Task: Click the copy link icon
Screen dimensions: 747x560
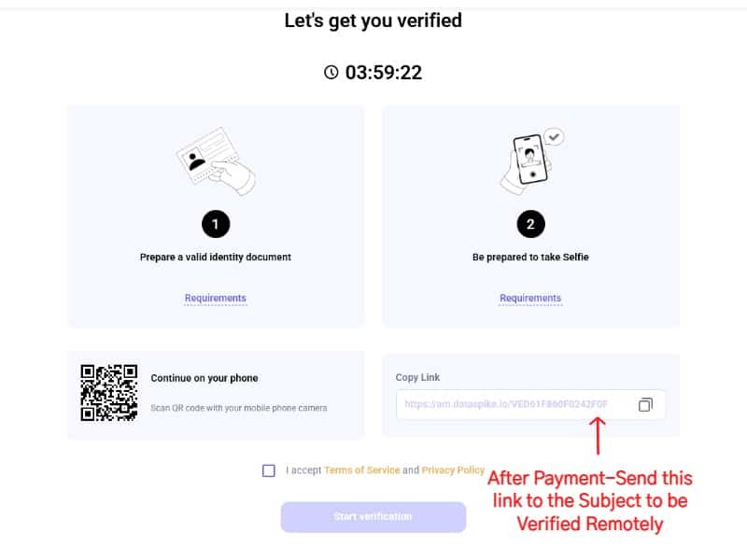Action: pos(645,405)
